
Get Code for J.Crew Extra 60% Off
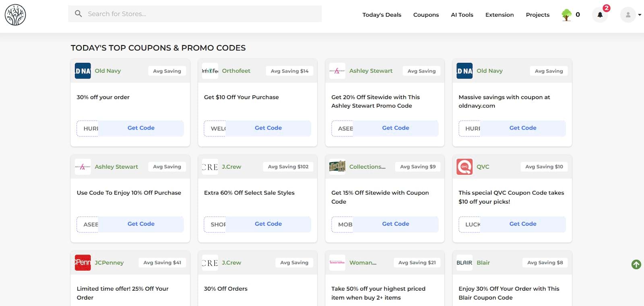[x=268, y=224]
